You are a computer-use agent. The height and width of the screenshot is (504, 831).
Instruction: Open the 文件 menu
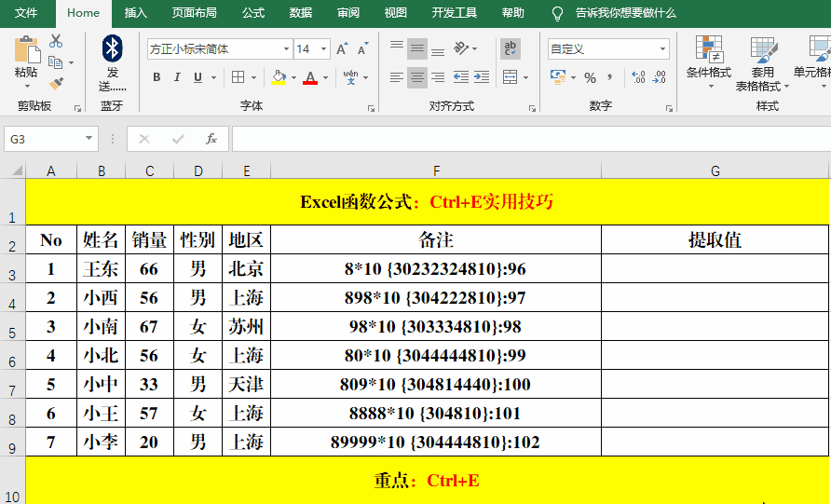[26, 13]
